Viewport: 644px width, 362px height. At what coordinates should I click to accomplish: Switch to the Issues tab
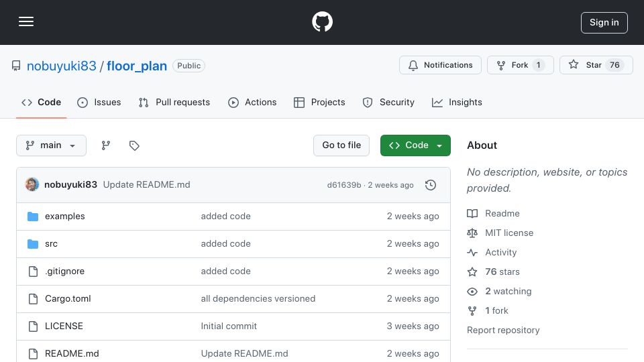coord(99,102)
